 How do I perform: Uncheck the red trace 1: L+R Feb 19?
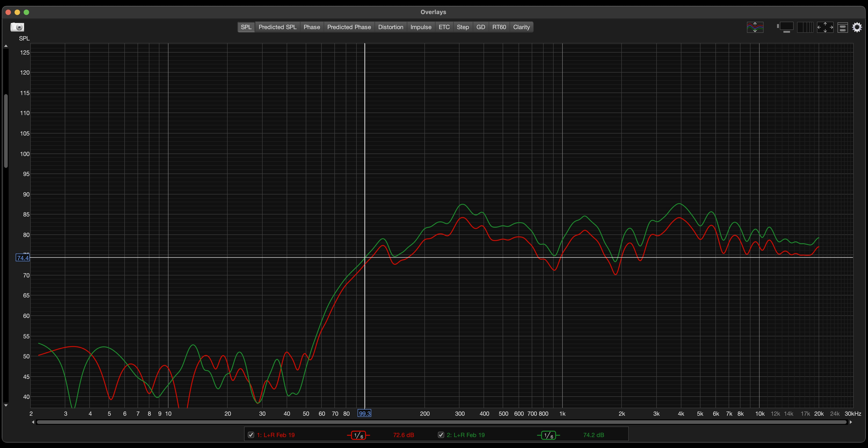[x=251, y=435]
